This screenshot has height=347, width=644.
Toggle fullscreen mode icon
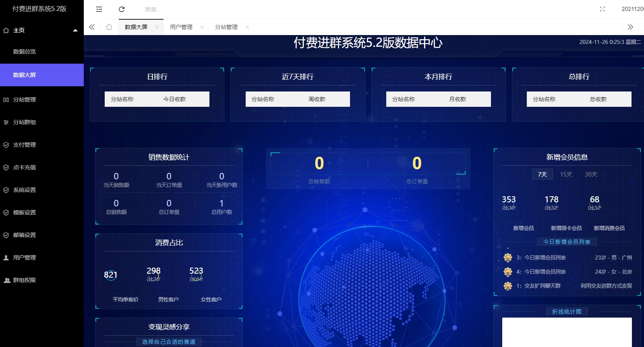coord(602,9)
